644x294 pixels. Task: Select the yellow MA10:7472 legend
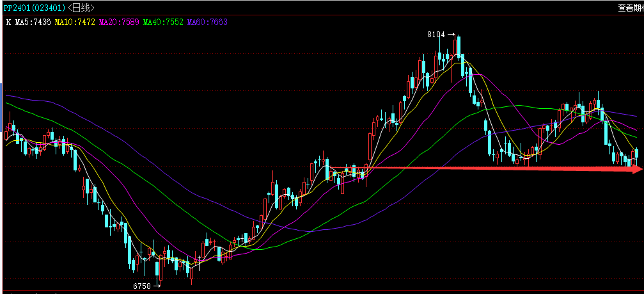(76, 22)
